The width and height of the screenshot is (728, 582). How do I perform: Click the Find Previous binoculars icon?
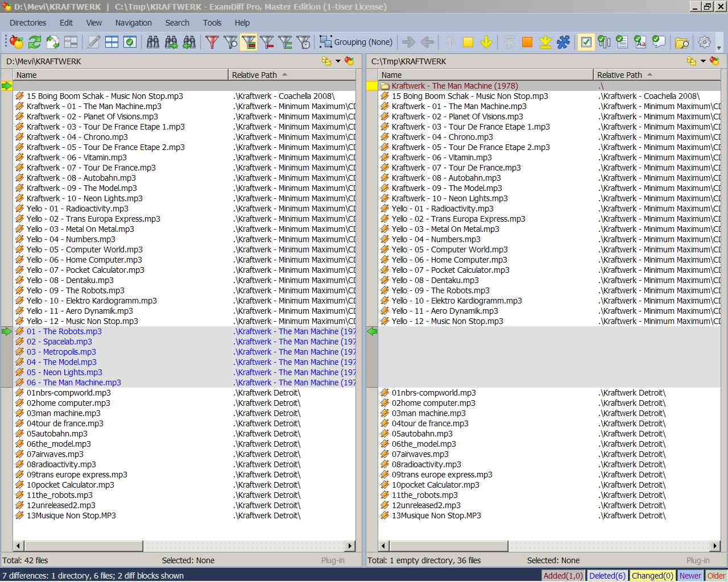189,42
